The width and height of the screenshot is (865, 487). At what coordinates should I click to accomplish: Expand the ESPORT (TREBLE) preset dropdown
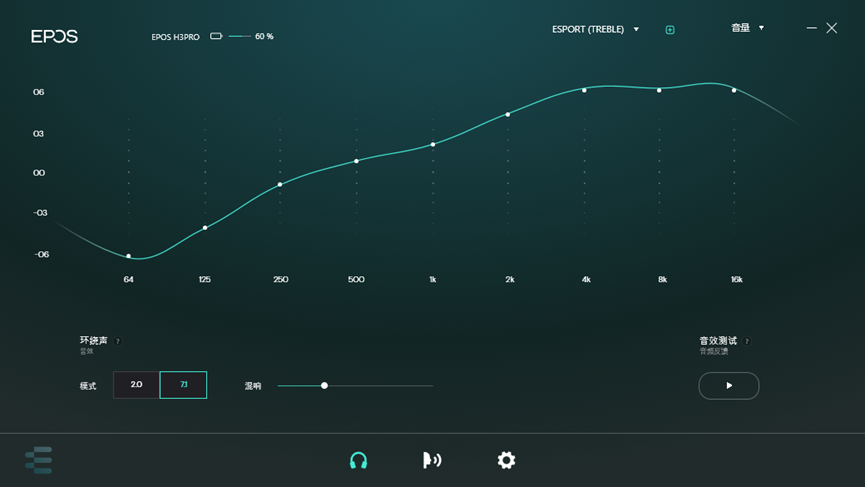tap(636, 30)
